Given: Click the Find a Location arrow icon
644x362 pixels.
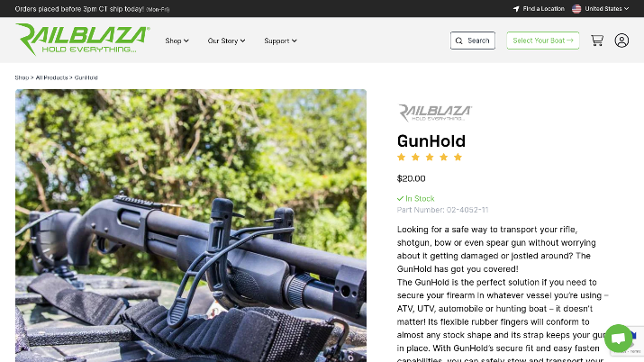Looking at the screenshot, I should tap(516, 9).
